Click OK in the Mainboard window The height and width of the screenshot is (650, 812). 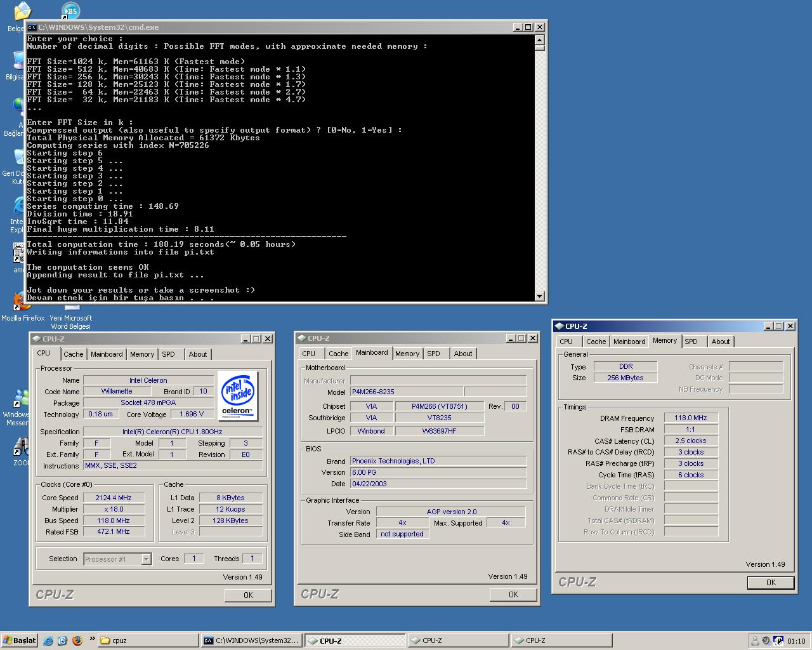[513, 594]
